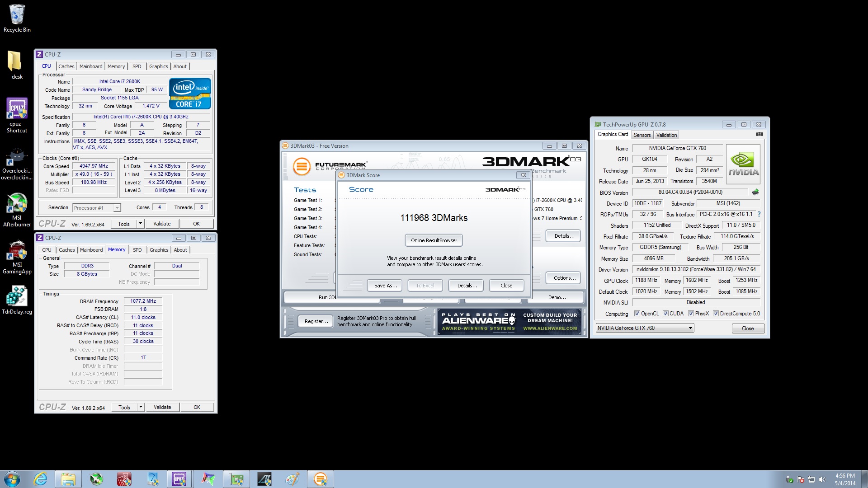Open the Overclocking desktop shortcut icon
Viewport: 868px width, 488px height.
click(x=17, y=164)
